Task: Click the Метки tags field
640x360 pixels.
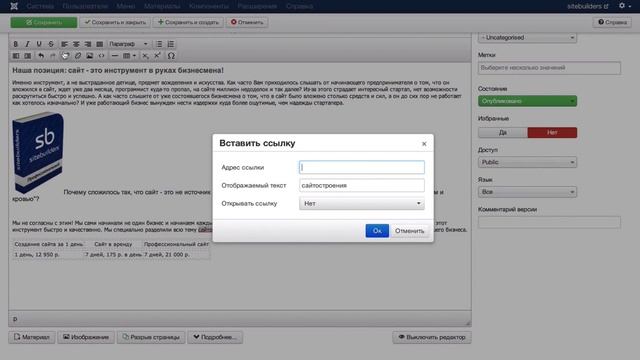Action: tap(549, 68)
